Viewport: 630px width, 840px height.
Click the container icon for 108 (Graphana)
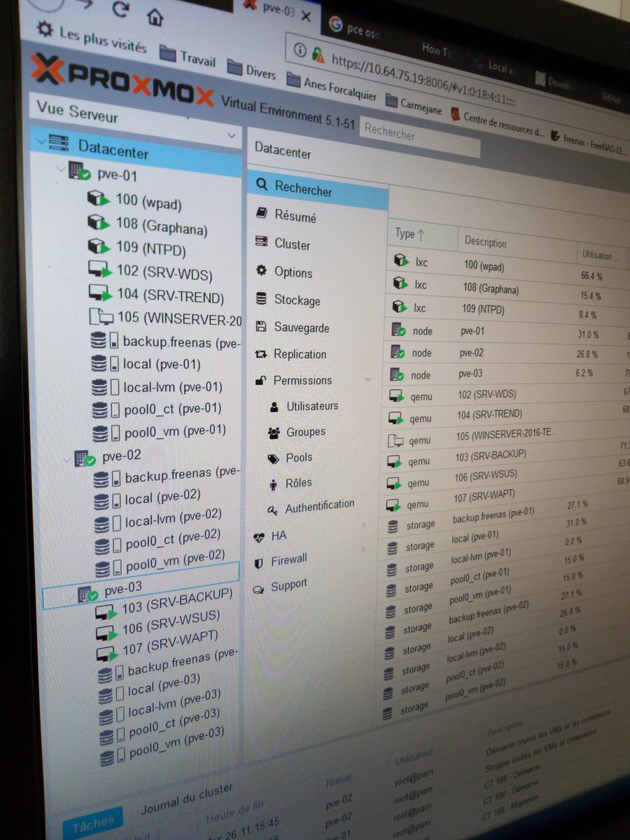coord(99,223)
